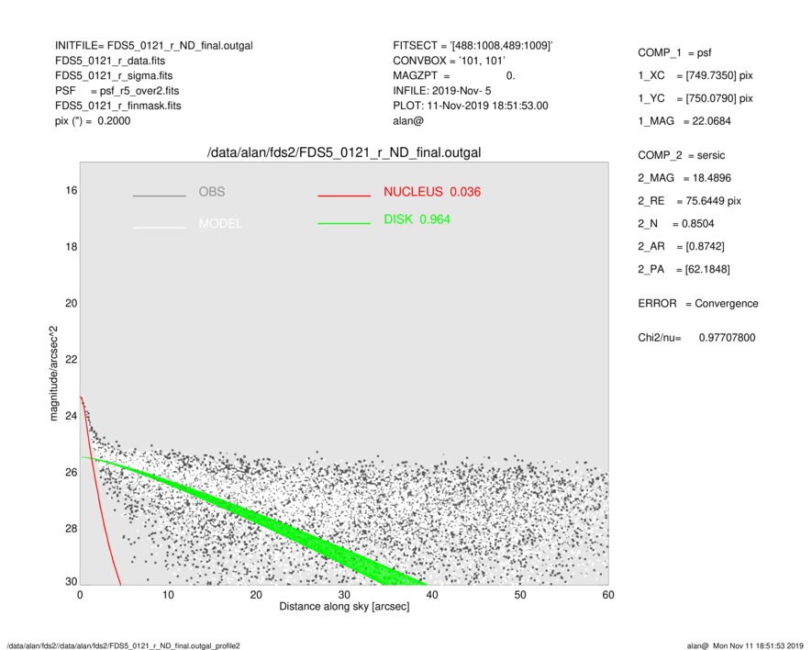Click the y-axis tick label 26
The width and height of the screenshot is (812, 650).
click(x=72, y=472)
